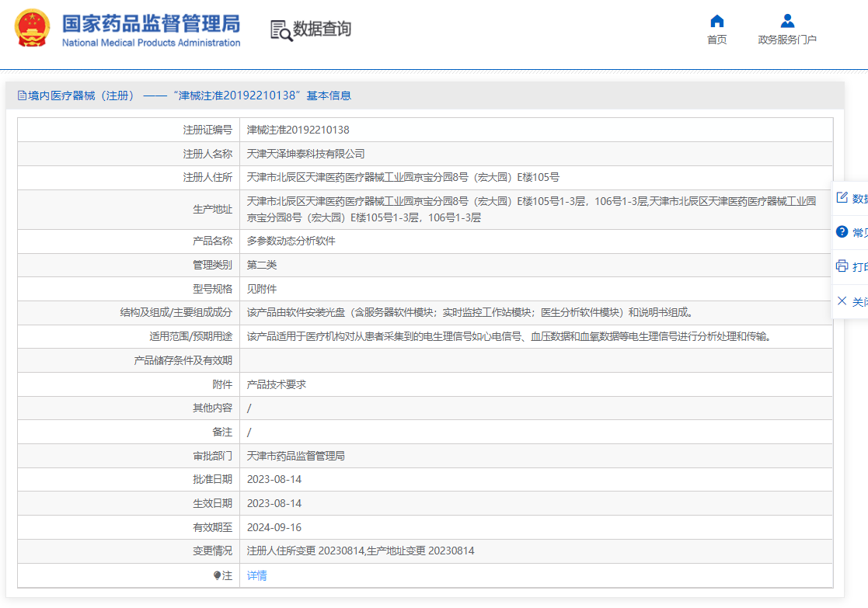Click the national emblem logo
868x608 pixels.
pyautogui.click(x=32, y=28)
